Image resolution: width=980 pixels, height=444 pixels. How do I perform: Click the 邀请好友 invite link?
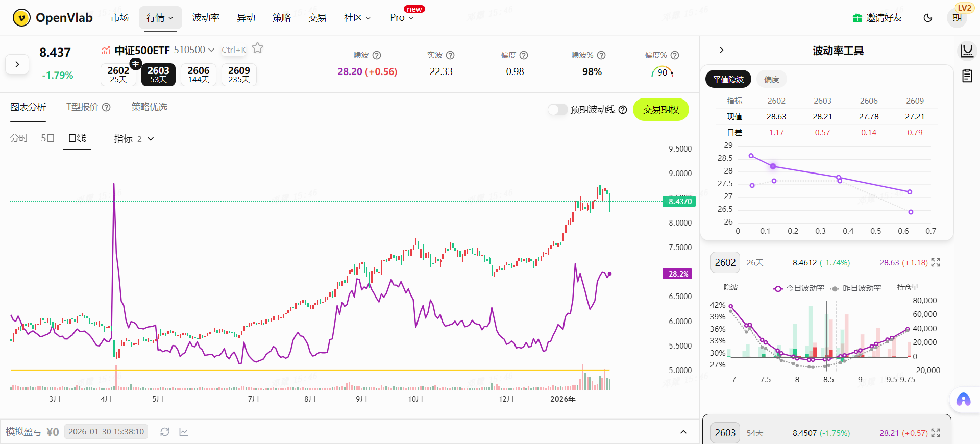click(x=877, y=18)
